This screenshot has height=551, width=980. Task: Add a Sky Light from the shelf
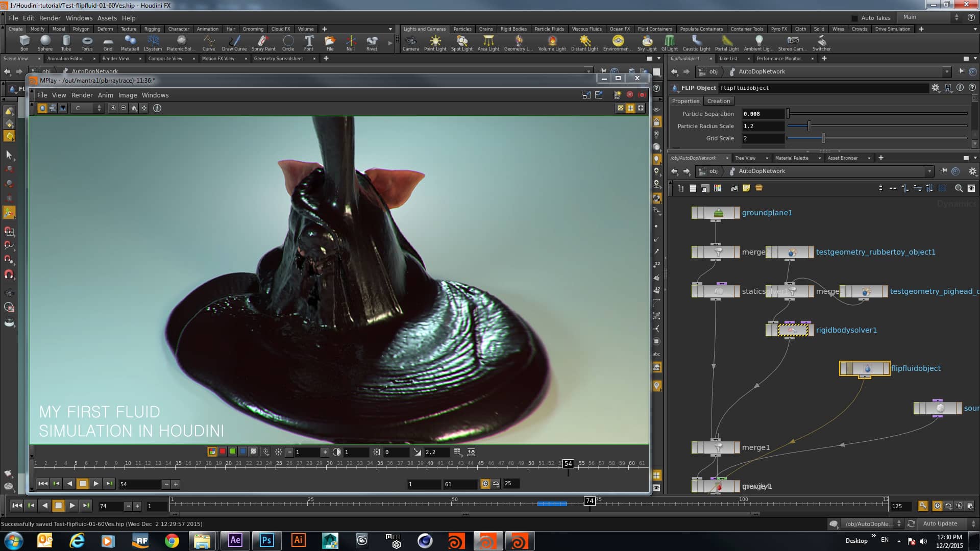647,43
